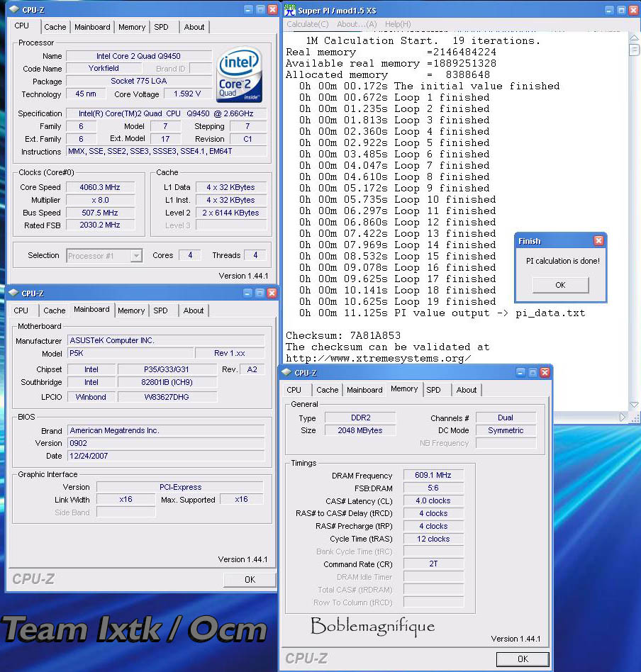Close the Super PI window
641x672 pixels.
pyautogui.click(x=633, y=11)
